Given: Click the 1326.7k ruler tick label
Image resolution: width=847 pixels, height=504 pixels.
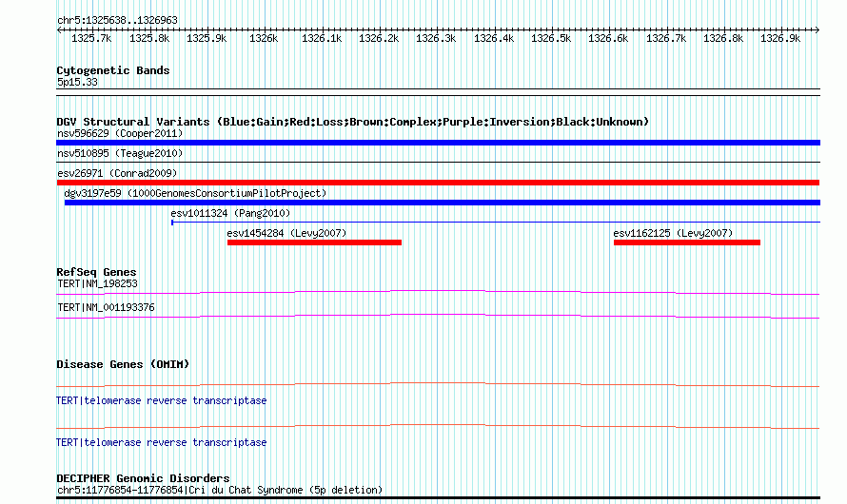Looking at the screenshot, I should coord(666,38).
